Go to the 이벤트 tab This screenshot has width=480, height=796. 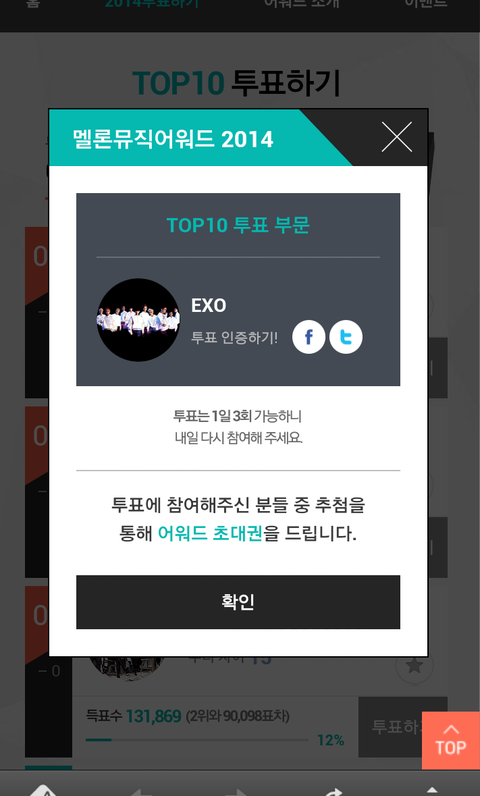pos(426,4)
